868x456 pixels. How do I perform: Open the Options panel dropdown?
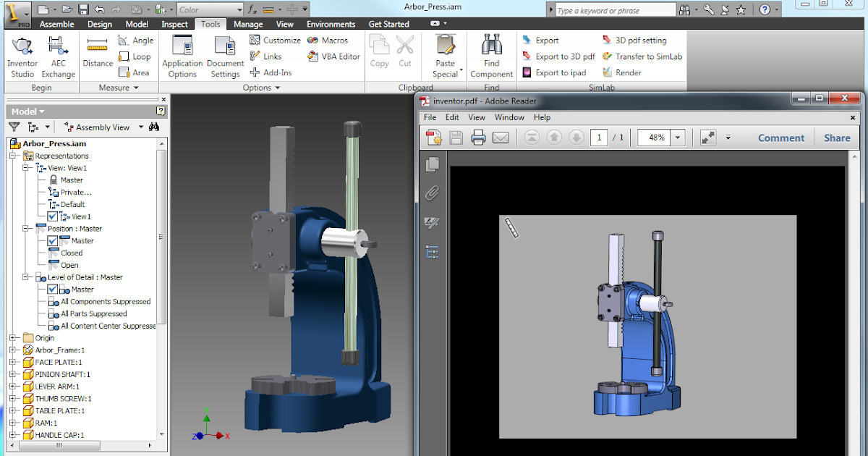point(261,88)
